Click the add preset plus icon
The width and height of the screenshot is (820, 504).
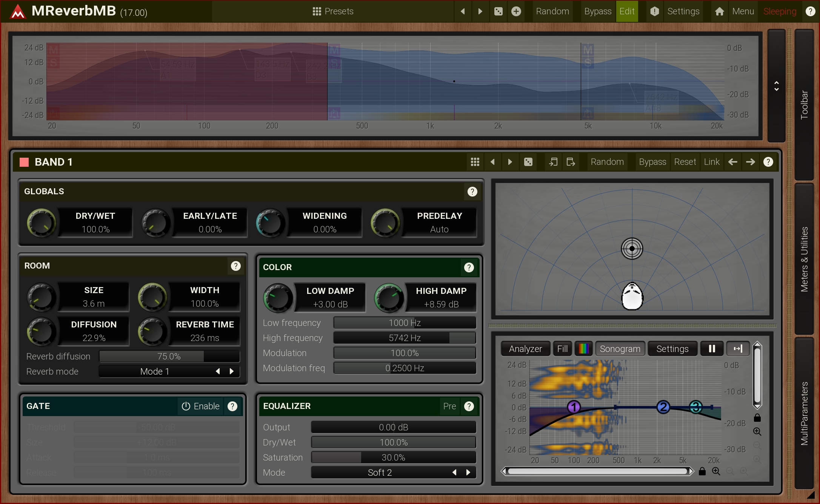coord(516,11)
